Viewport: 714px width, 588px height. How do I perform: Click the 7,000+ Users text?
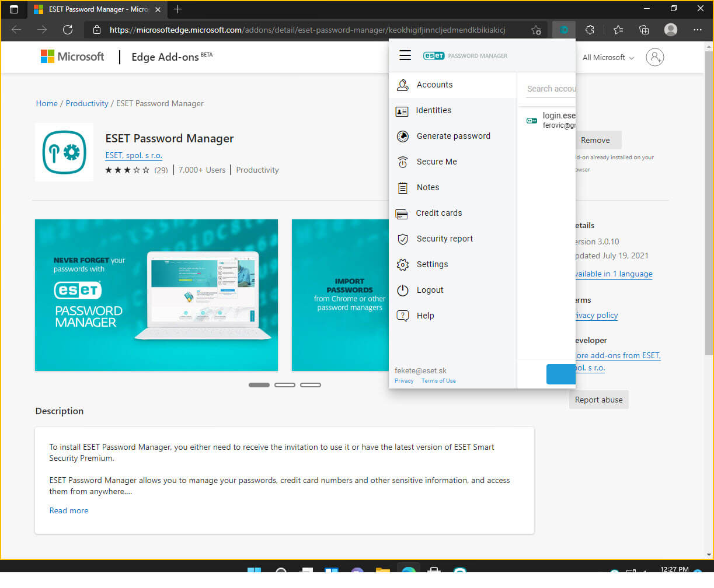click(202, 170)
